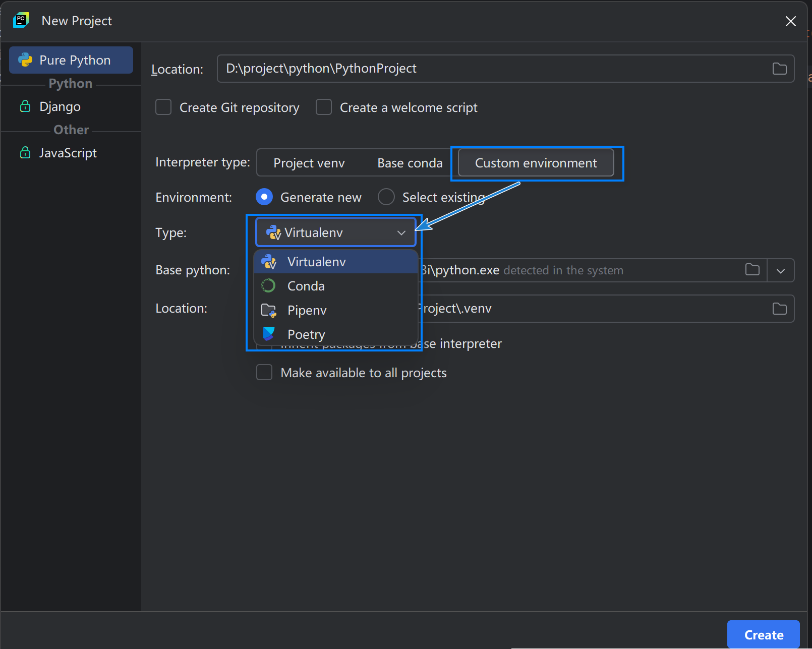812x649 pixels.
Task: Click the lock icon next to JavaScript
Action: [x=25, y=153]
